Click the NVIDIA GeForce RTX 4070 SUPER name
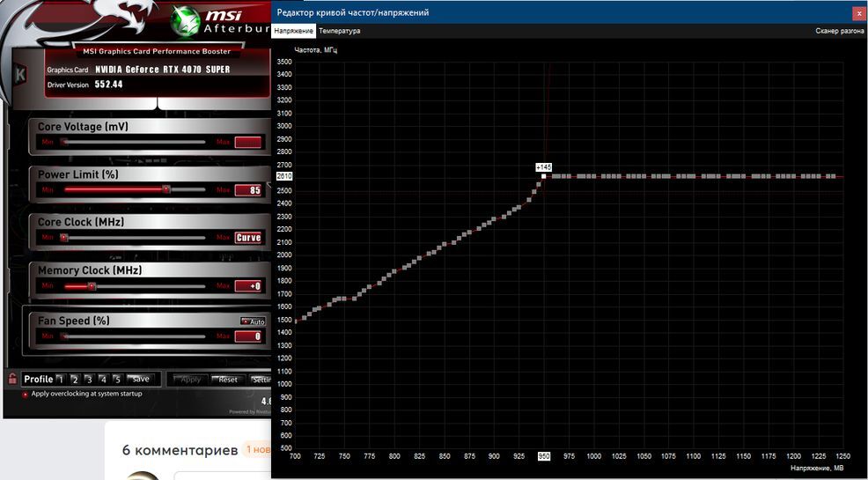The image size is (868, 480). point(162,70)
